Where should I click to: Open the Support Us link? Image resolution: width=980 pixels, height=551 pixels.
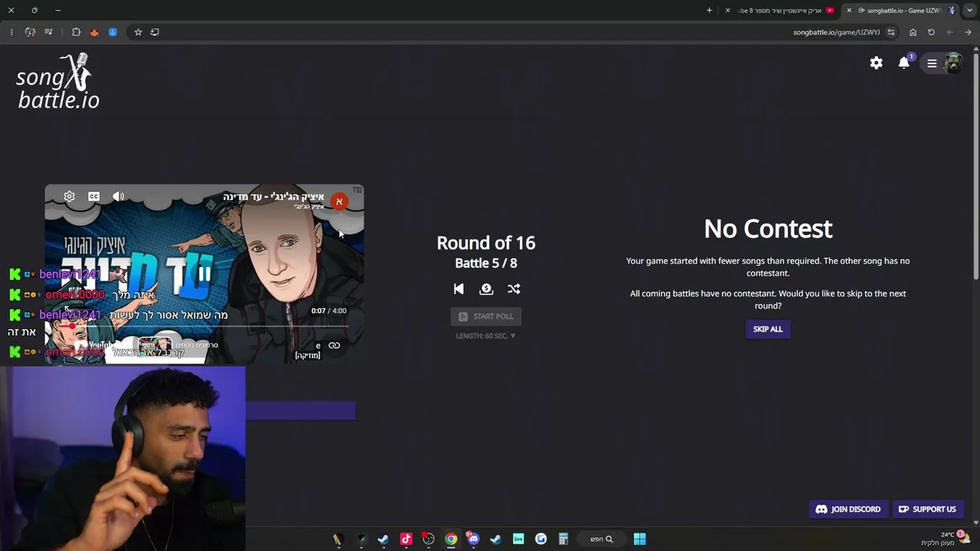(927, 509)
